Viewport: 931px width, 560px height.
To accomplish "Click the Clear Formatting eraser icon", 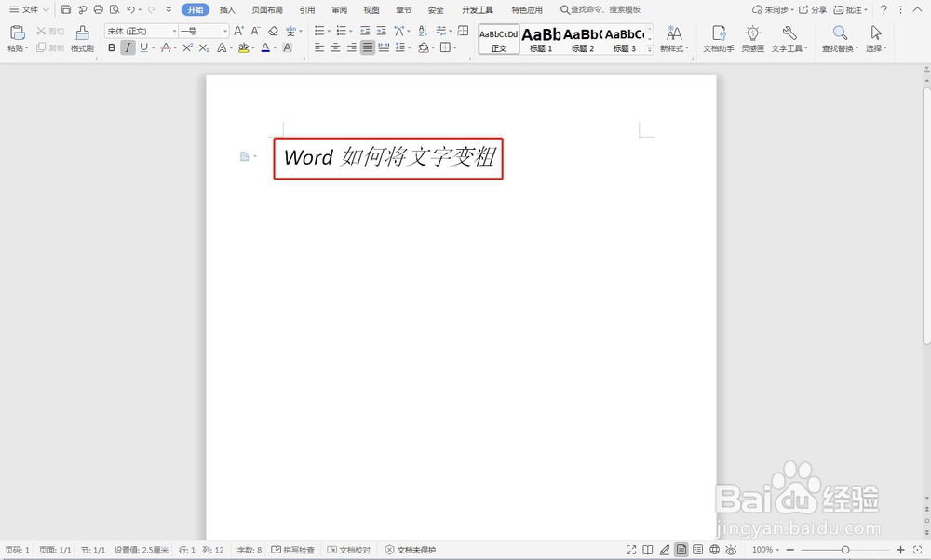I will click(x=273, y=31).
